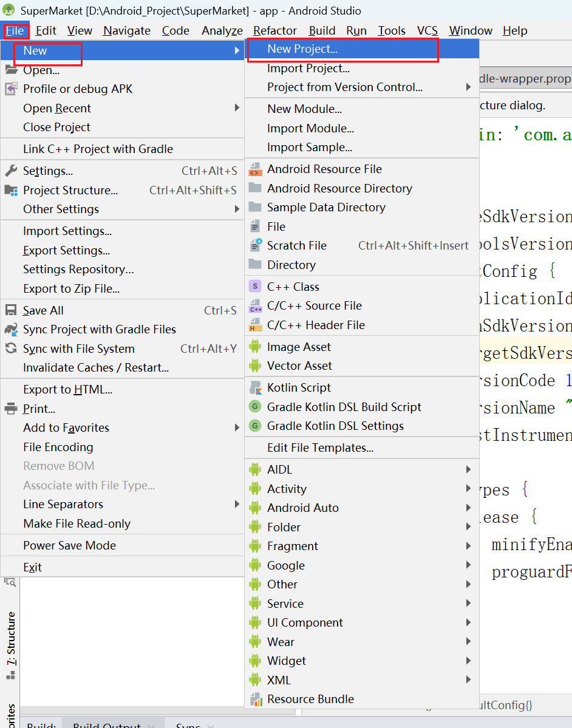Open the Refactor menu
This screenshot has height=728, width=572.
click(x=275, y=30)
